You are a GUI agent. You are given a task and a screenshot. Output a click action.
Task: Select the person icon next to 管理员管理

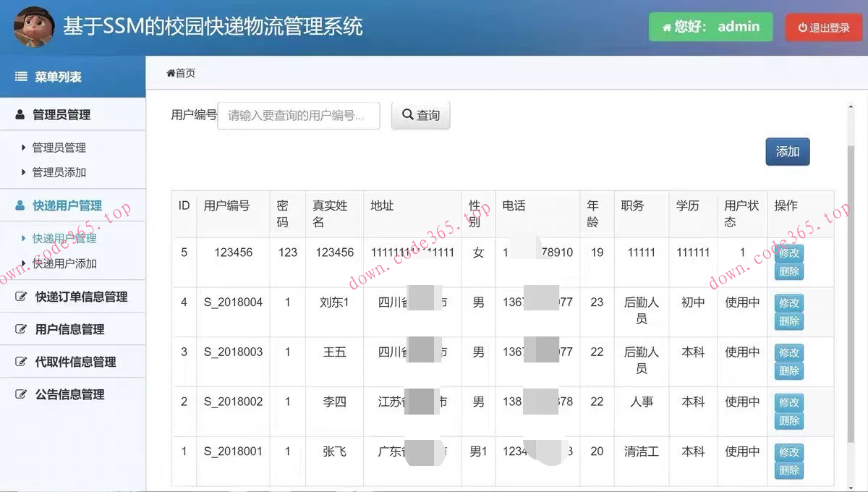click(x=20, y=114)
